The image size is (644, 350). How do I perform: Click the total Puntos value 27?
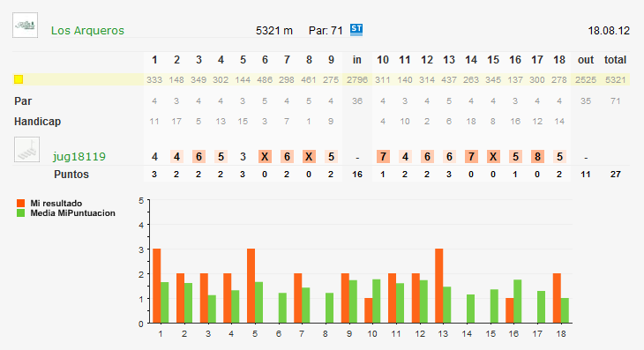(x=615, y=175)
